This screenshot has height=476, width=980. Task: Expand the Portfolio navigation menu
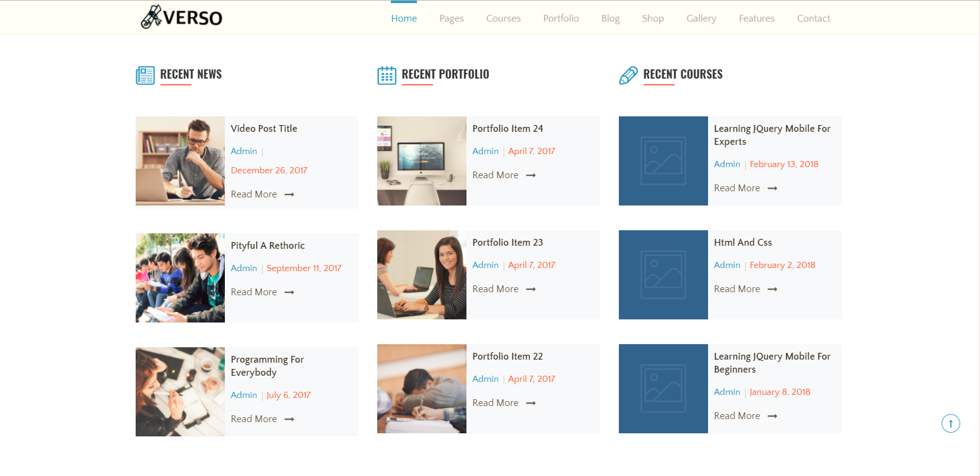pos(561,19)
